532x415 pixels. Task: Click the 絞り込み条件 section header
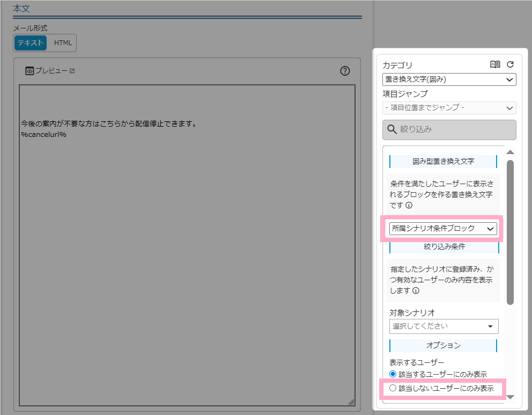pyautogui.click(x=444, y=247)
